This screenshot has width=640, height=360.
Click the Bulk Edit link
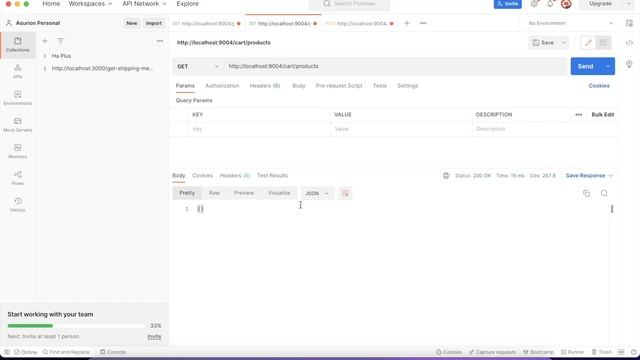click(x=602, y=115)
